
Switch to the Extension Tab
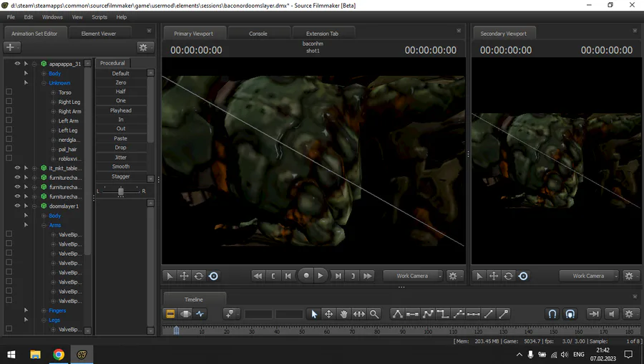pos(323,34)
